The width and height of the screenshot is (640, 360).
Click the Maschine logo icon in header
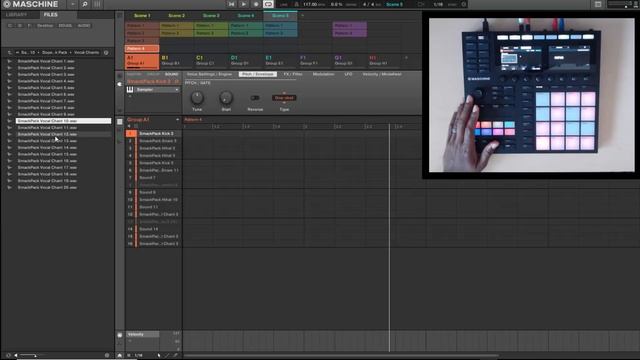(x=7, y=4)
